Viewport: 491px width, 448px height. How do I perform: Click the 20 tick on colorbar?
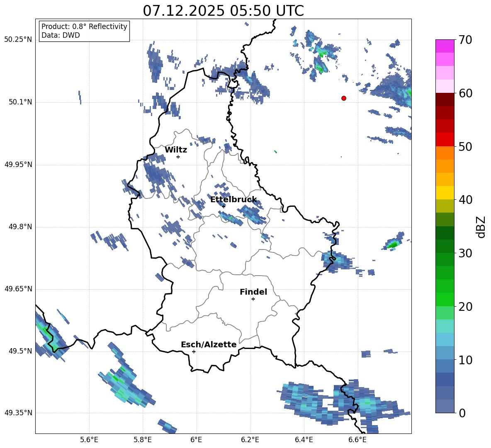pyautogui.click(x=465, y=306)
